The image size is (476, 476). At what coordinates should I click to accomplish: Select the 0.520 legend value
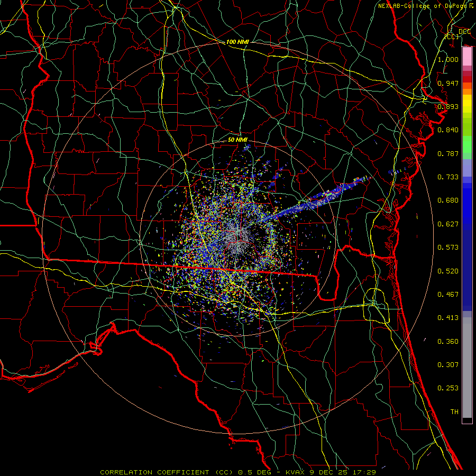click(x=448, y=271)
